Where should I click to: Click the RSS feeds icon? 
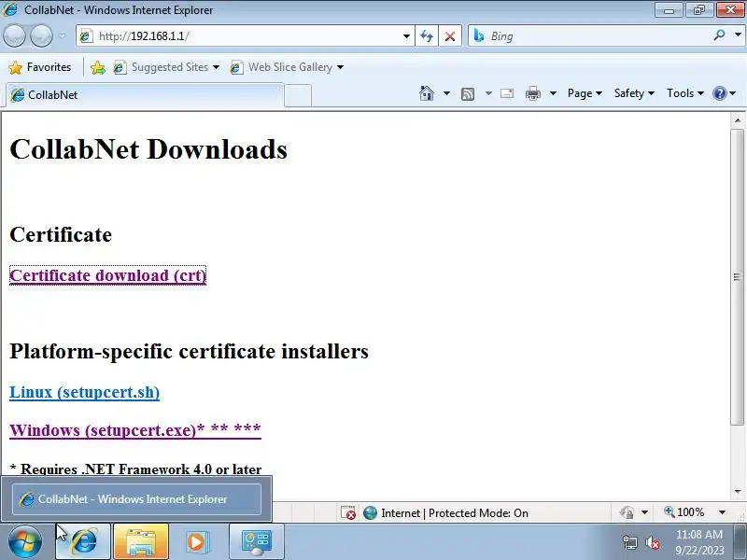468,94
